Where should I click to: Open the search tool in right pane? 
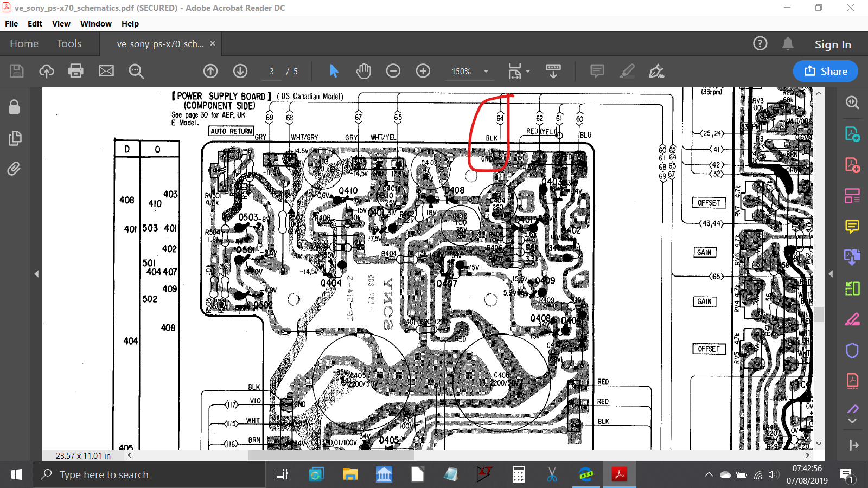click(x=852, y=102)
